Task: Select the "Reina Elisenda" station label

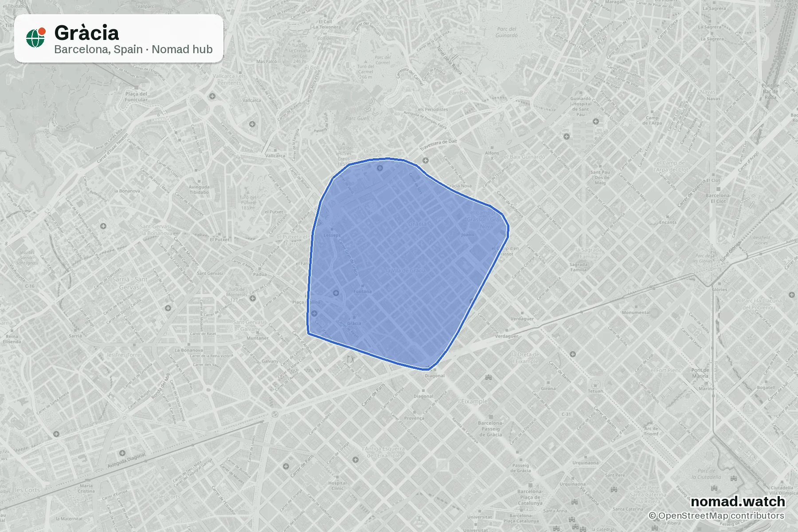Action: [12, 339]
